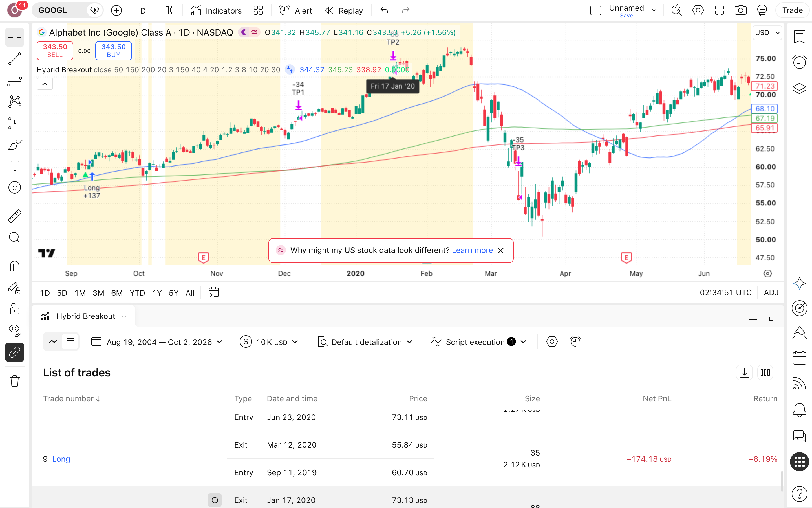Open the emoji icons tool
The image size is (812, 508).
click(x=14, y=187)
